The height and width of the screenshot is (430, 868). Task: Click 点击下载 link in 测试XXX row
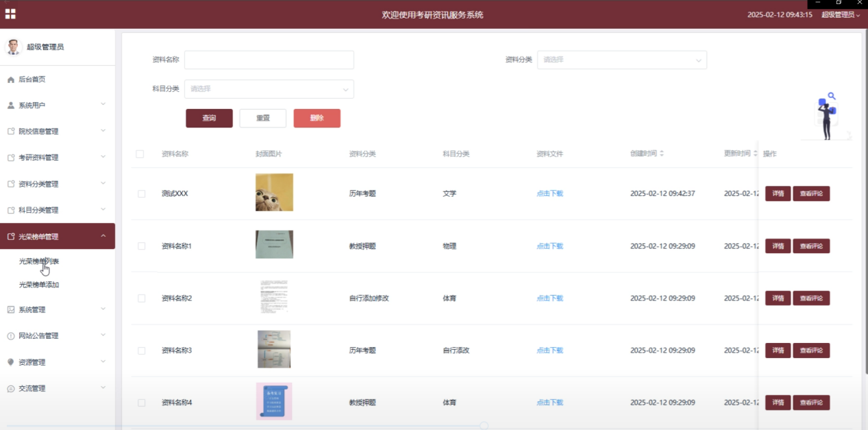pyautogui.click(x=550, y=194)
